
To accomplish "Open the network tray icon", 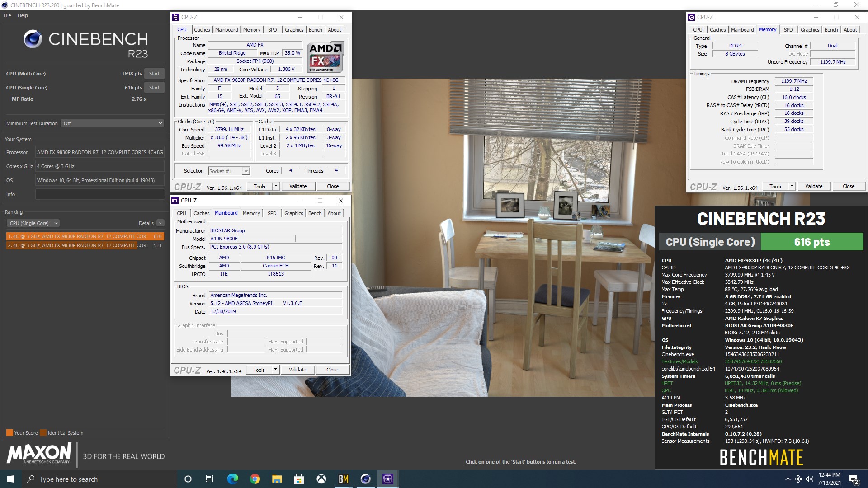I will click(798, 479).
